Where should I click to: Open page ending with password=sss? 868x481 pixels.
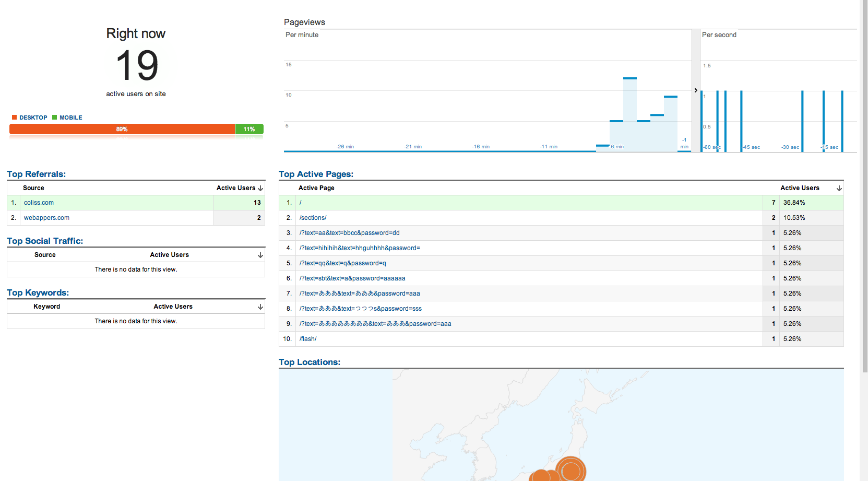pos(360,309)
